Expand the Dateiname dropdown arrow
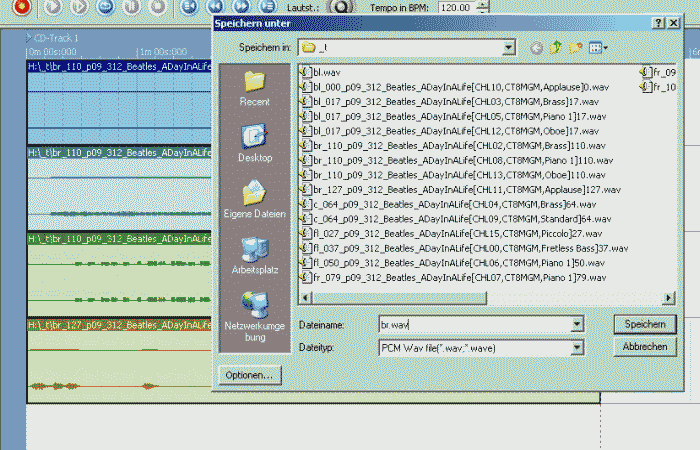 click(x=577, y=325)
